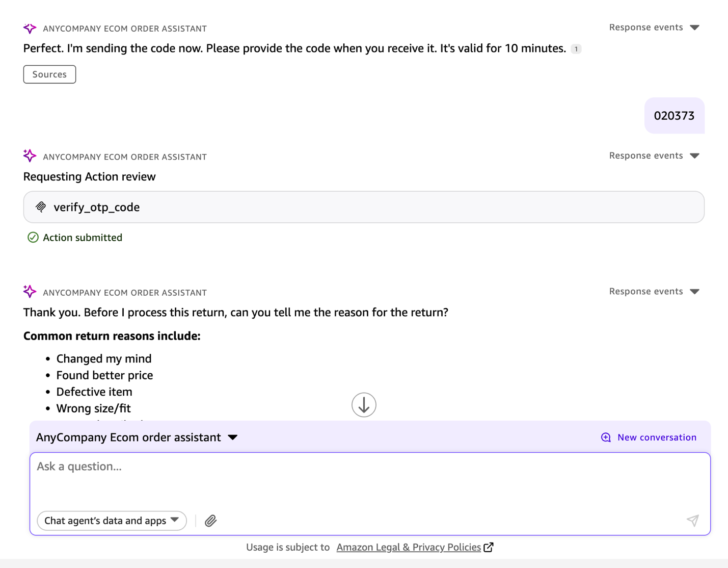Image resolution: width=728 pixels, height=568 pixels.
Task: Click the paperclip attach file icon
Action: (210, 521)
